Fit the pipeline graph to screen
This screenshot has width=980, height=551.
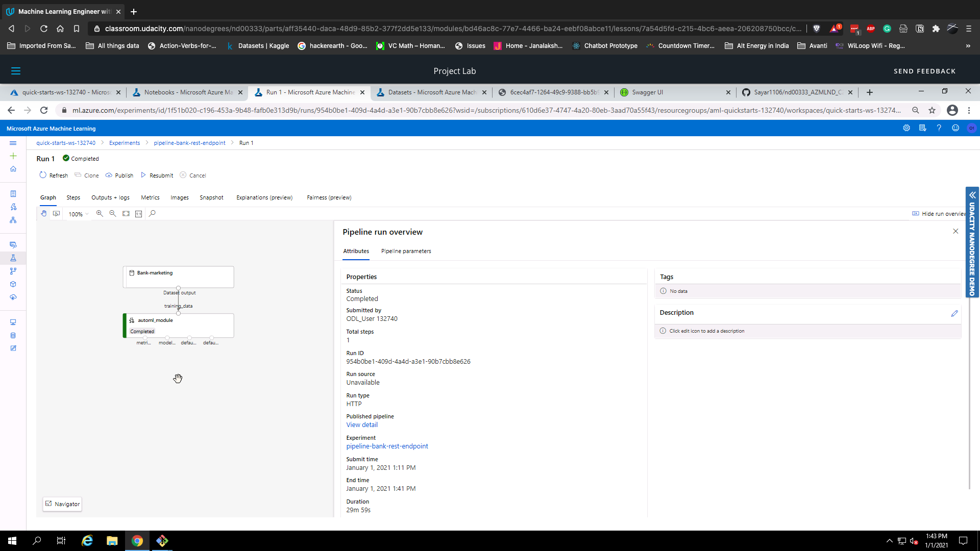(x=126, y=214)
